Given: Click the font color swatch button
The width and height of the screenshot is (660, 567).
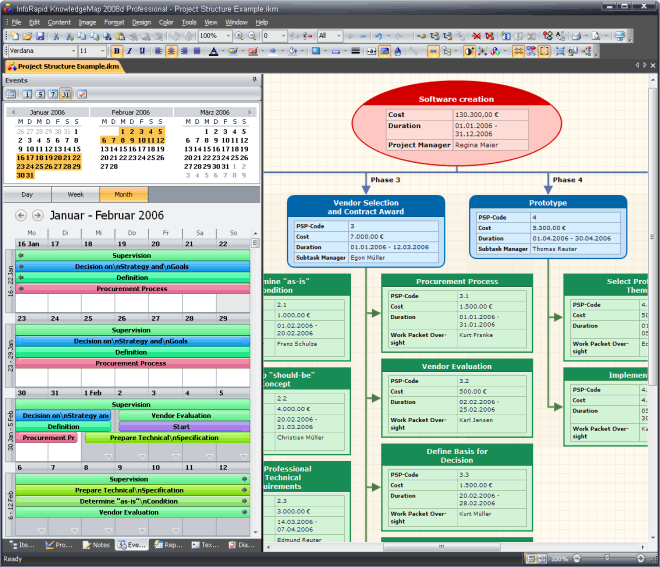Looking at the screenshot, I should (214, 51).
